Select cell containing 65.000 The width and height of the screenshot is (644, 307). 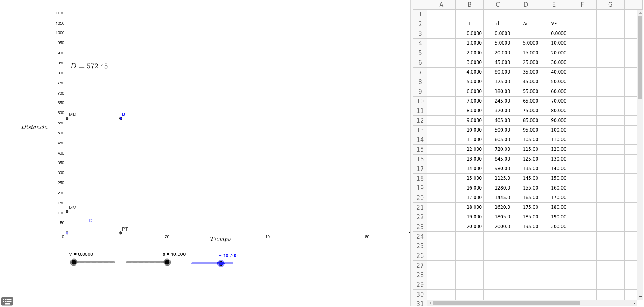(x=526, y=101)
